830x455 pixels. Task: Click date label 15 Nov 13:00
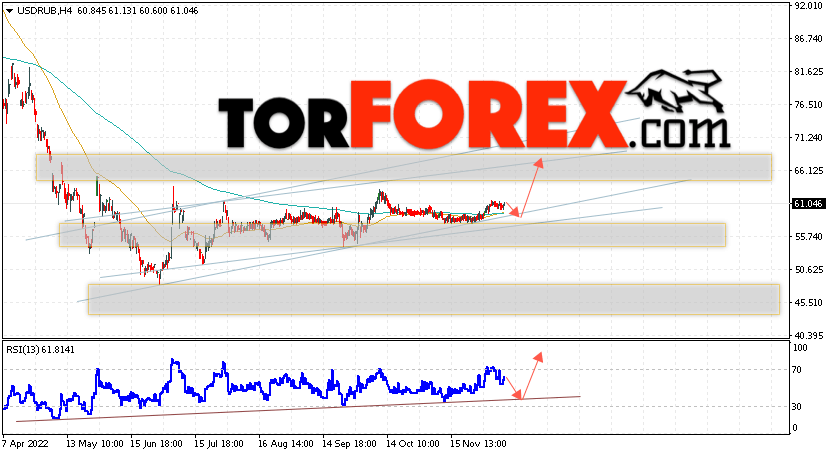click(478, 443)
